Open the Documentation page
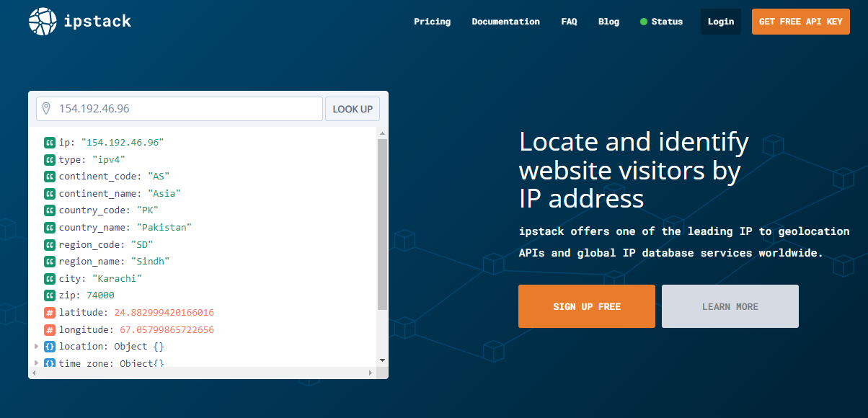The image size is (868, 418). [x=505, y=22]
